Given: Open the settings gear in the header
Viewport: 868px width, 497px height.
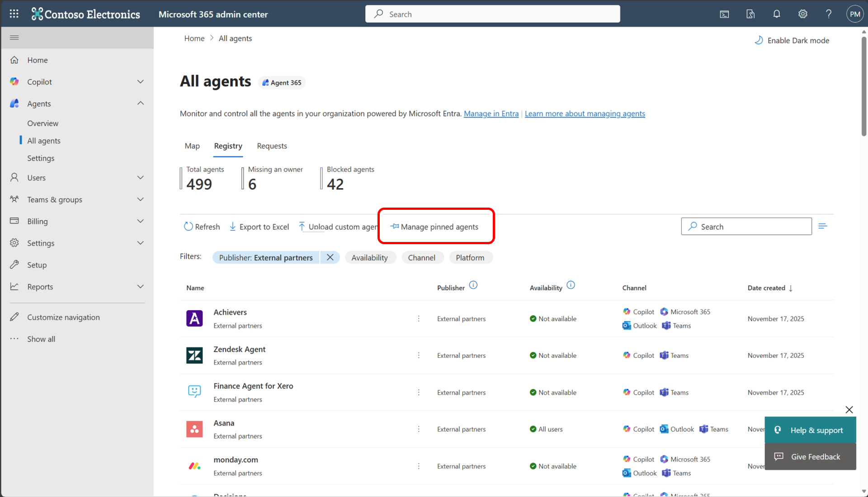Looking at the screenshot, I should click(802, 14).
